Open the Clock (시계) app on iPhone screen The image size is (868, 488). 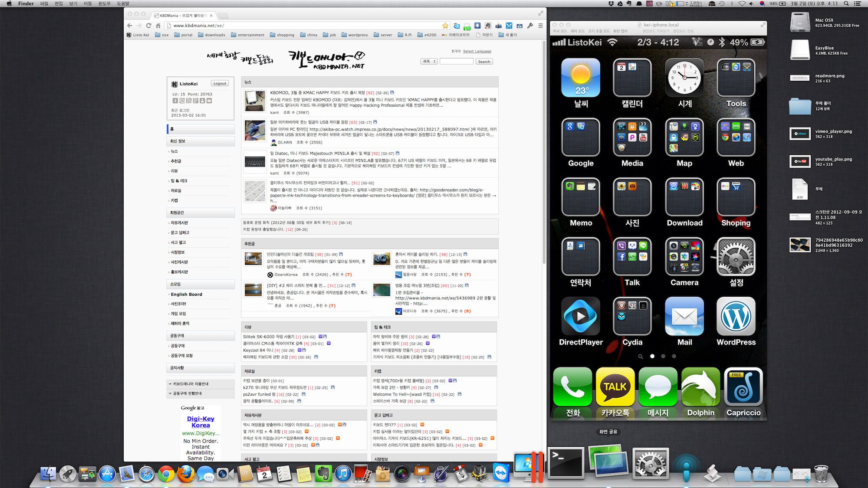pyautogui.click(x=684, y=78)
